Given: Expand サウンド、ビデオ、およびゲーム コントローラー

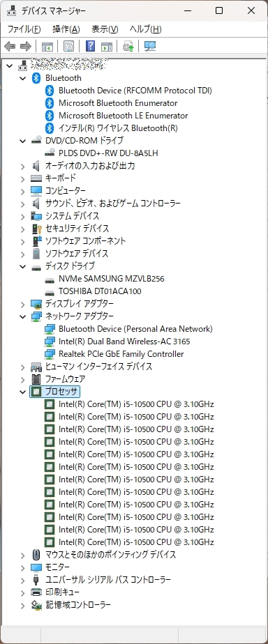Looking at the screenshot, I should click(x=22, y=204).
